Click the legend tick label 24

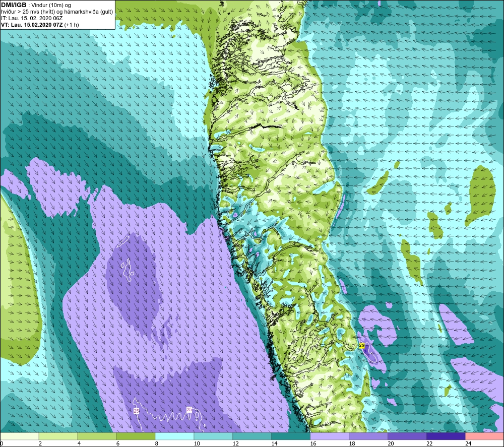click(468, 443)
